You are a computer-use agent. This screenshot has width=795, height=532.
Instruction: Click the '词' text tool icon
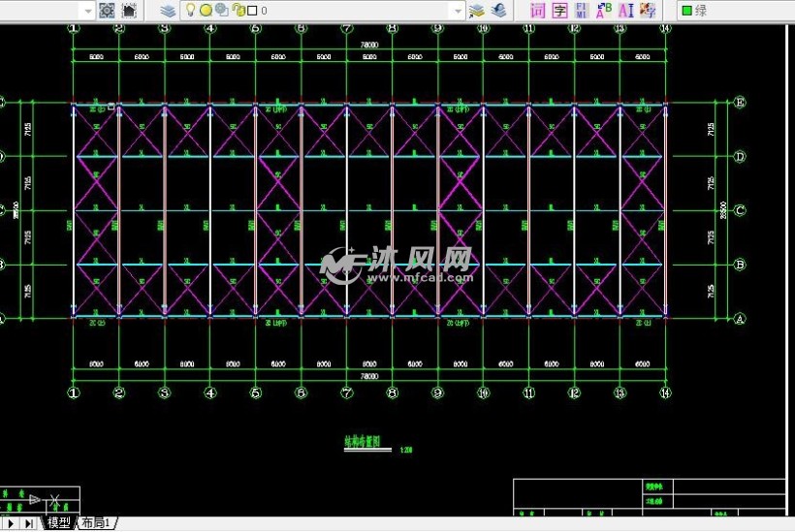538,11
